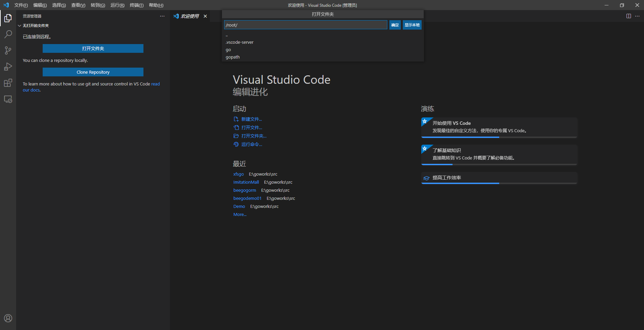This screenshot has height=330, width=644.
Task: Open the 提高工作效率 walkthrough card
Action: tap(499, 178)
